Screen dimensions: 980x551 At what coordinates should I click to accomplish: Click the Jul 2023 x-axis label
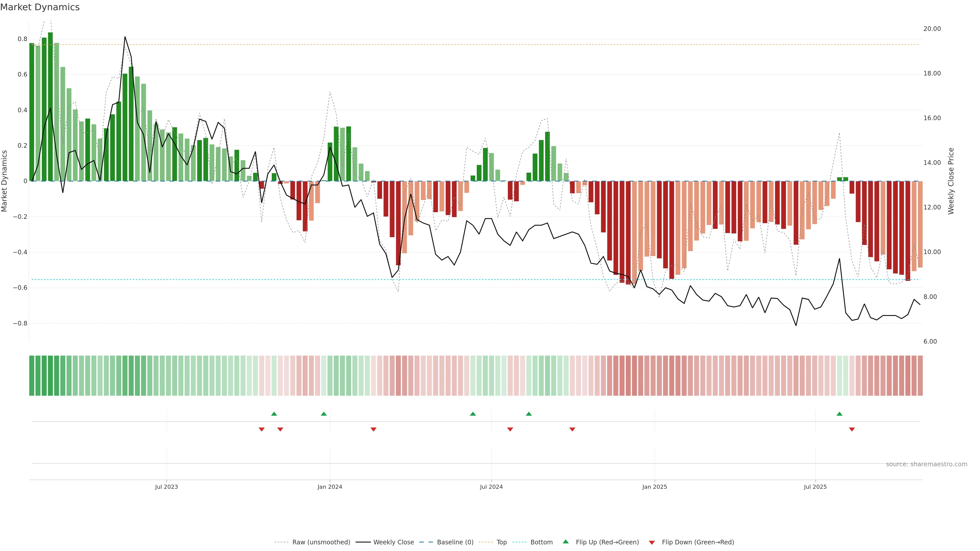click(x=166, y=487)
